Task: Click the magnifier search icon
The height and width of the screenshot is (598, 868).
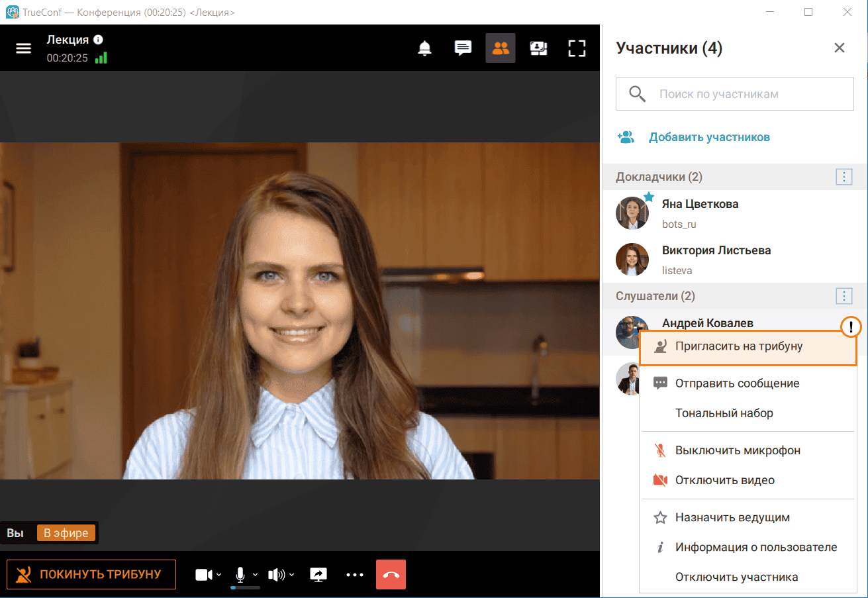Action: (637, 94)
